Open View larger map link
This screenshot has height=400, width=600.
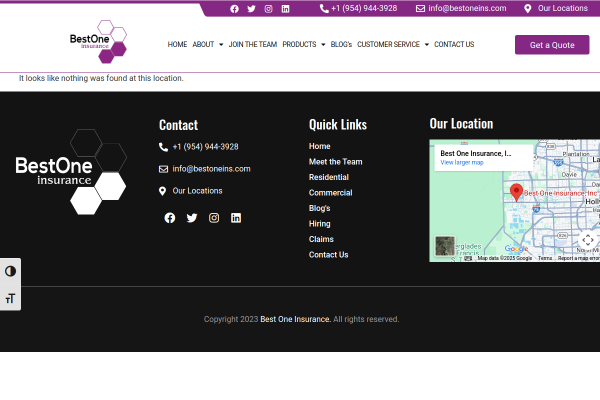pos(462,162)
